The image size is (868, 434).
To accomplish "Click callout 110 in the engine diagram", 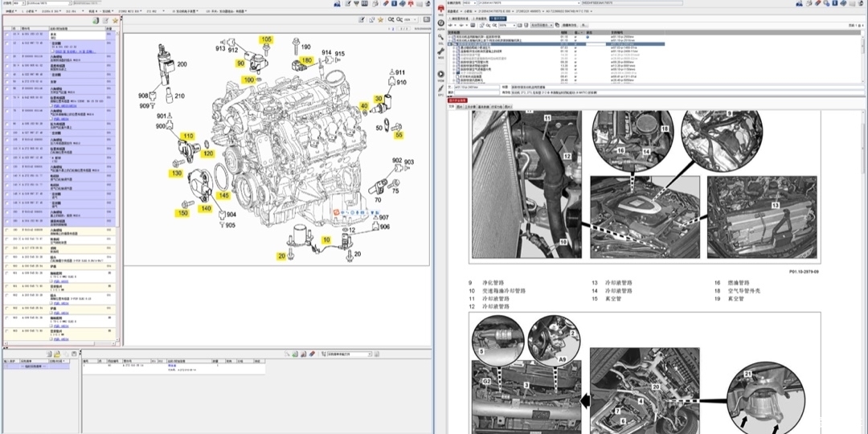I will (188, 136).
